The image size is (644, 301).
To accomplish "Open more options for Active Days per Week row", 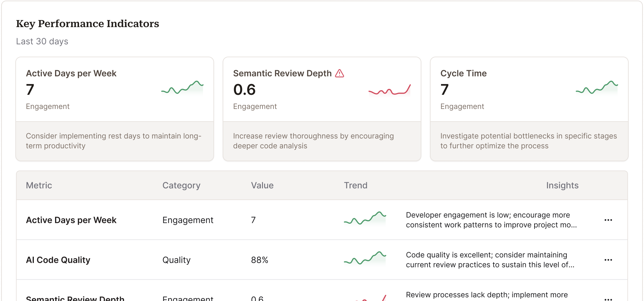I will 608,220.
